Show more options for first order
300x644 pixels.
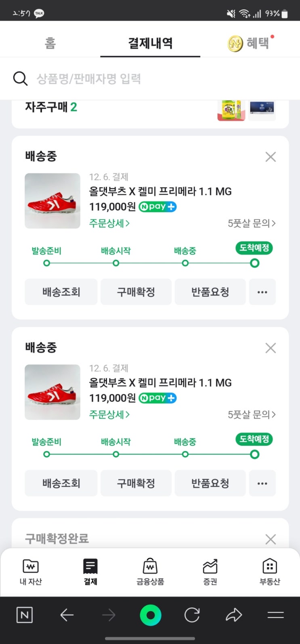[x=262, y=292]
